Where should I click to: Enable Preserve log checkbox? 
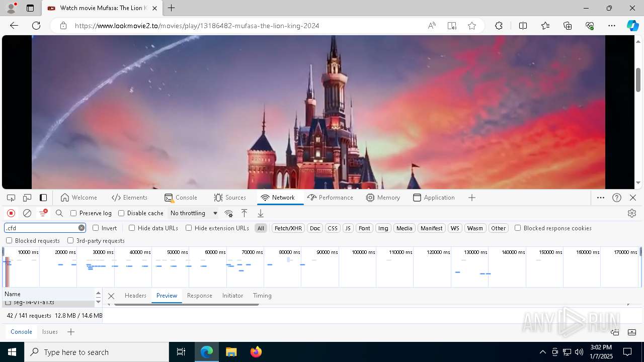(73, 213)
